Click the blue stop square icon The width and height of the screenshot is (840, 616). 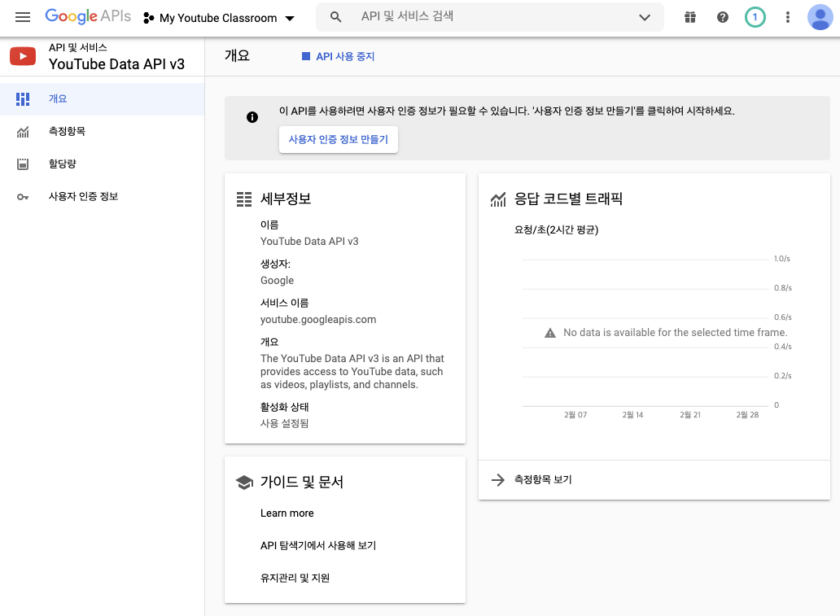306,56
